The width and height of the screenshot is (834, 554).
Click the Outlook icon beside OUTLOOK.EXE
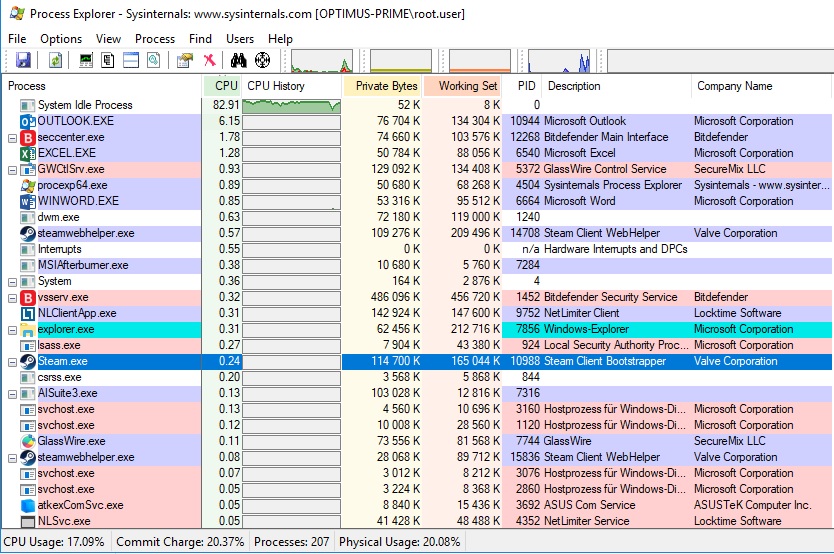(28, 121)
